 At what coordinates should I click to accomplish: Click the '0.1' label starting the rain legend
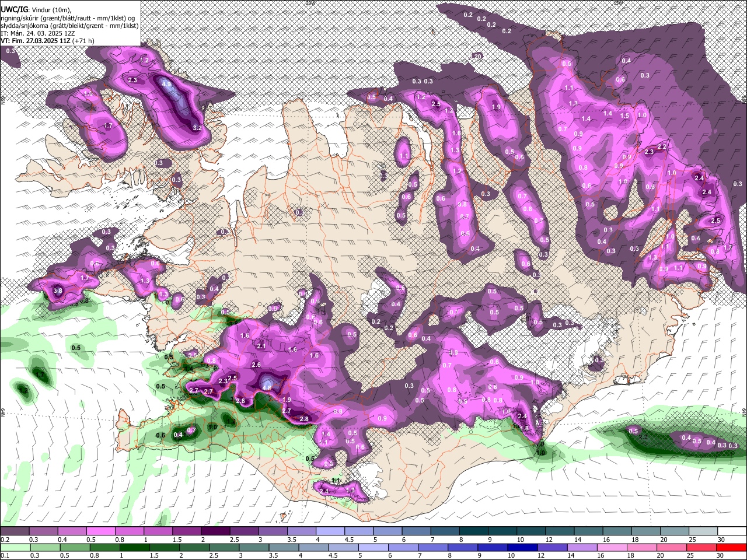(x=5, y=555)
